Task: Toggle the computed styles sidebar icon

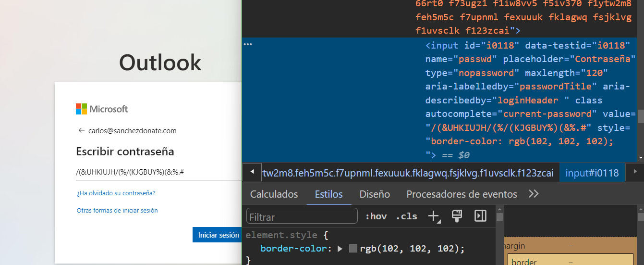Action: (480, 216)
